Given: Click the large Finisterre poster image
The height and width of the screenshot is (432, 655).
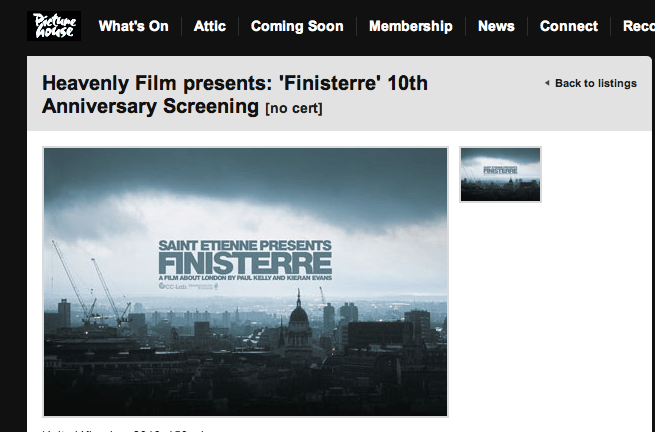Looking at the screenshot, I should (246, 282).
